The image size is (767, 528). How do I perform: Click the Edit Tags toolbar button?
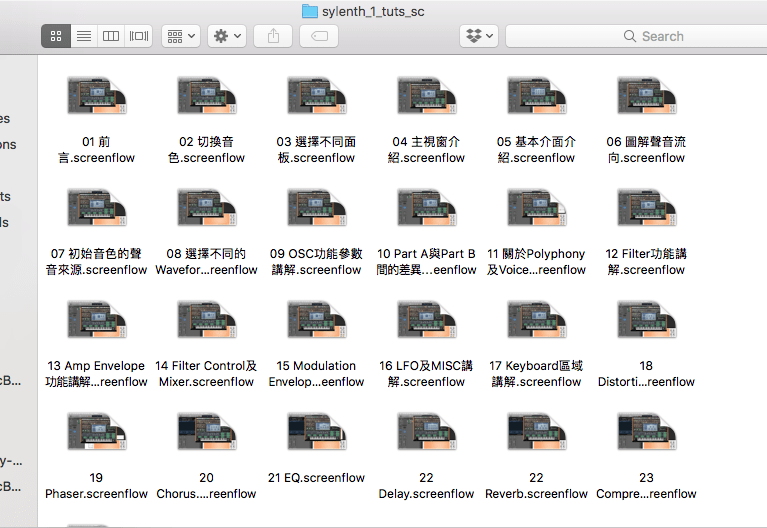[x=319, y=36]
